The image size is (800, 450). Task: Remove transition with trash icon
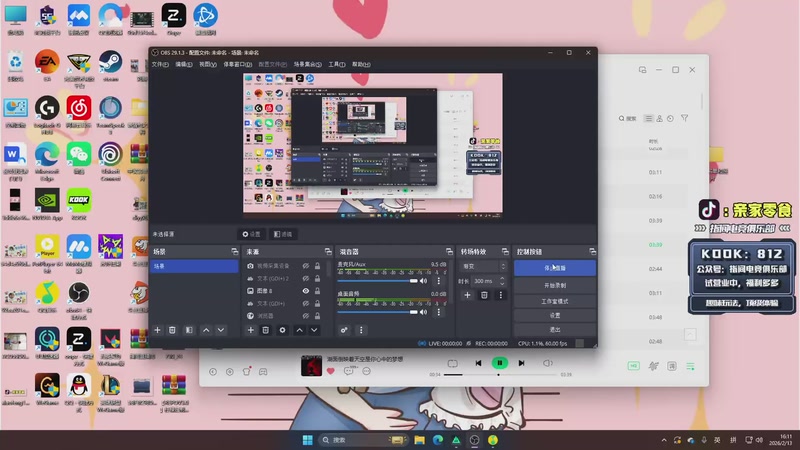[x=484, y=295]
